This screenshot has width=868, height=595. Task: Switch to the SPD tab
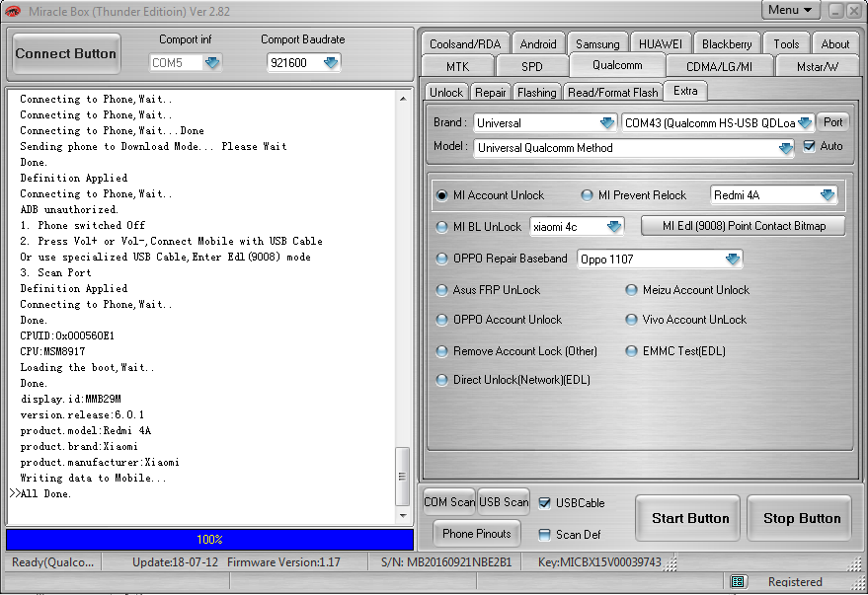tap(532, 66)
